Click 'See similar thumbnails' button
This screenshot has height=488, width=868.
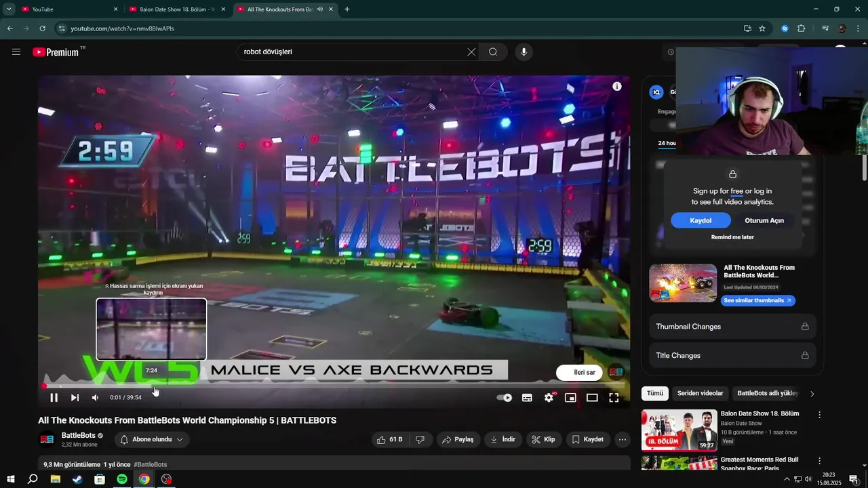(757, 300)
